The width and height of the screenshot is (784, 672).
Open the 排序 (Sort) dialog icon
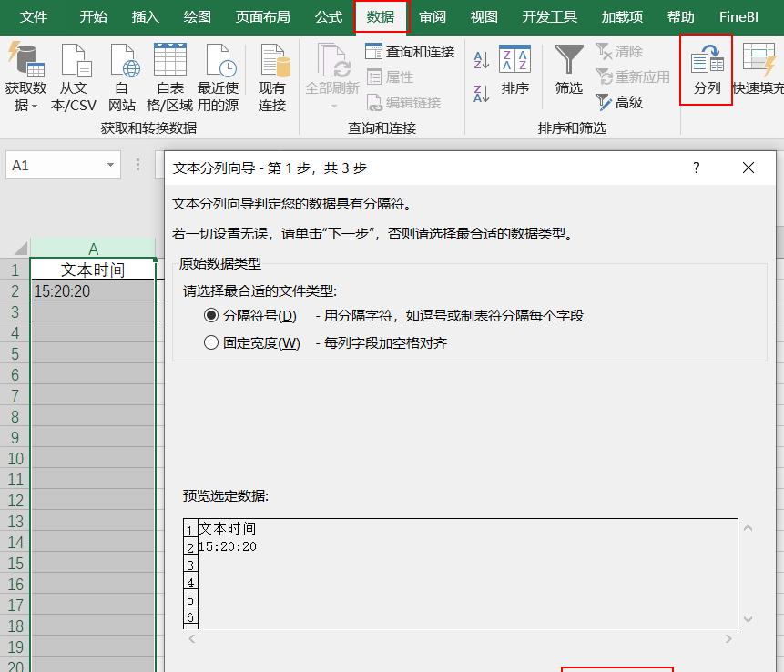pyautogui.click(x=514, y=59)
